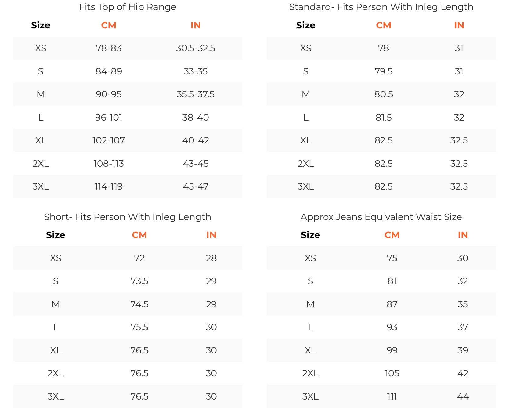Click the CM header in hip range table
This screenshot has height=420, width=509.
[109, 25]
